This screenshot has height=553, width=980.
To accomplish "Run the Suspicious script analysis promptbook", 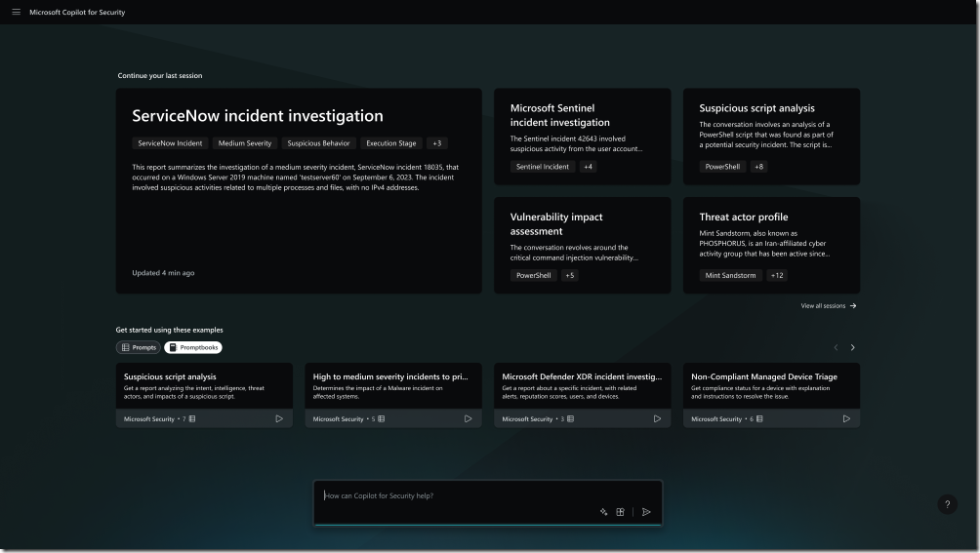I will pyautogui.click(x=278, y=419).
